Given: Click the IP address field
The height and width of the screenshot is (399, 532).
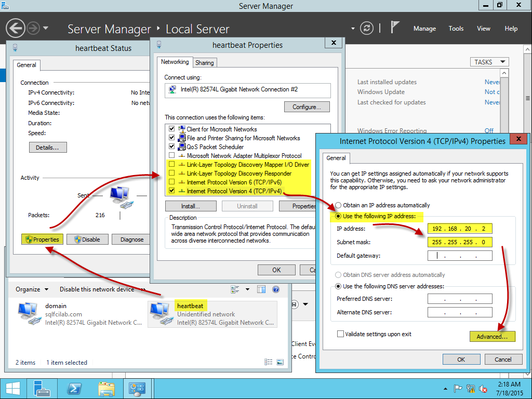Looking at the screenshot, I should tap(460, 229).
